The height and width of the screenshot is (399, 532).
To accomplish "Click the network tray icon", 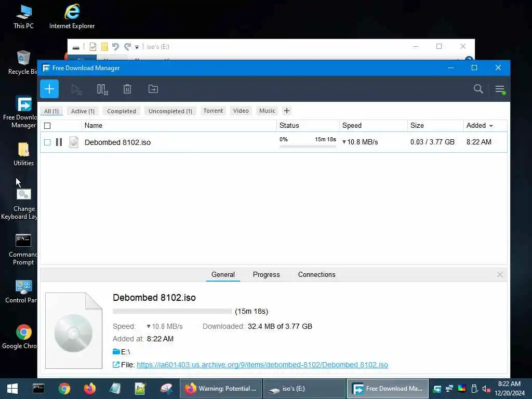I will tap(449, 389).
